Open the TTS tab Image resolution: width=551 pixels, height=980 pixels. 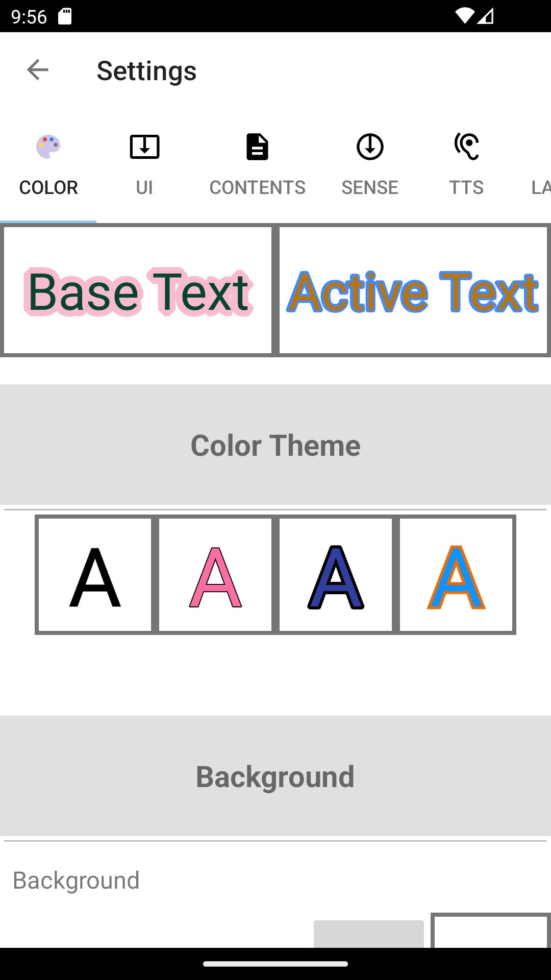(x=466, y=187)
